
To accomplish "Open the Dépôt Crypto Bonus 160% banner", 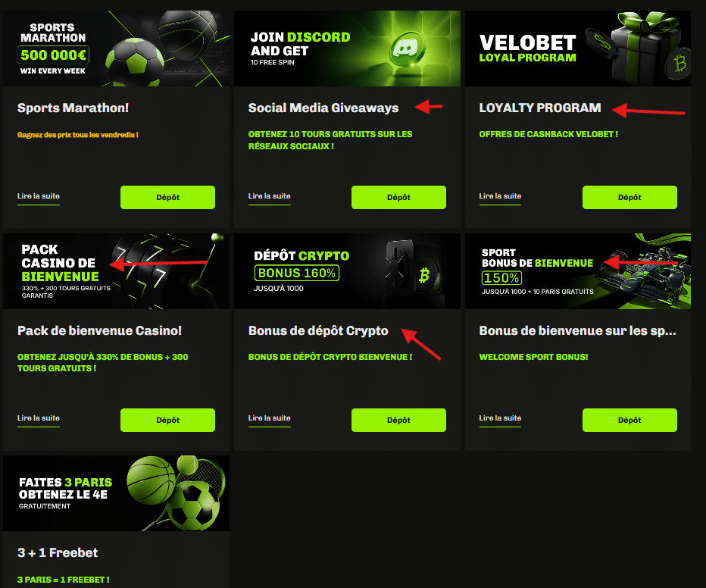I will click(347, 271).
